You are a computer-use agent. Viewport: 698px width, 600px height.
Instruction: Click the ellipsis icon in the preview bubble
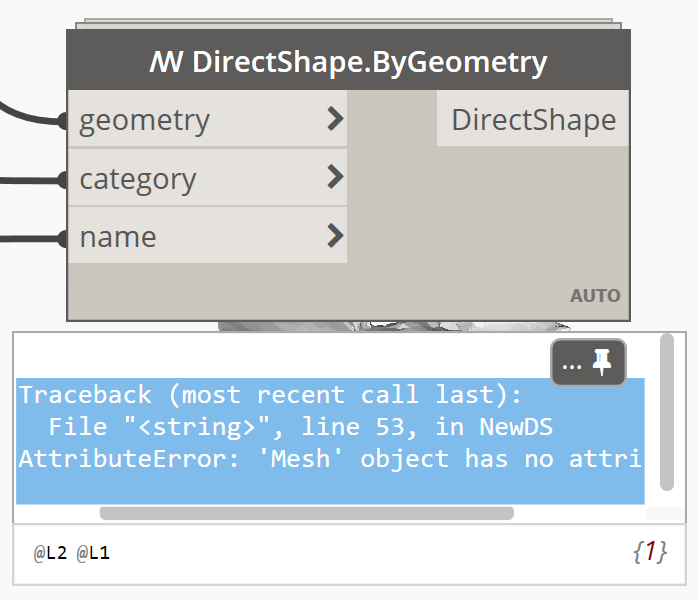coord(572,365)
